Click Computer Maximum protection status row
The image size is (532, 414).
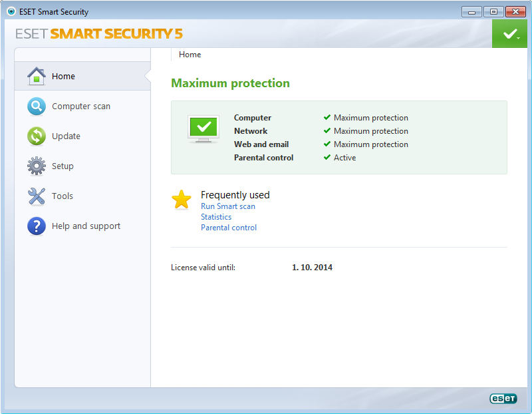point(321,118)
